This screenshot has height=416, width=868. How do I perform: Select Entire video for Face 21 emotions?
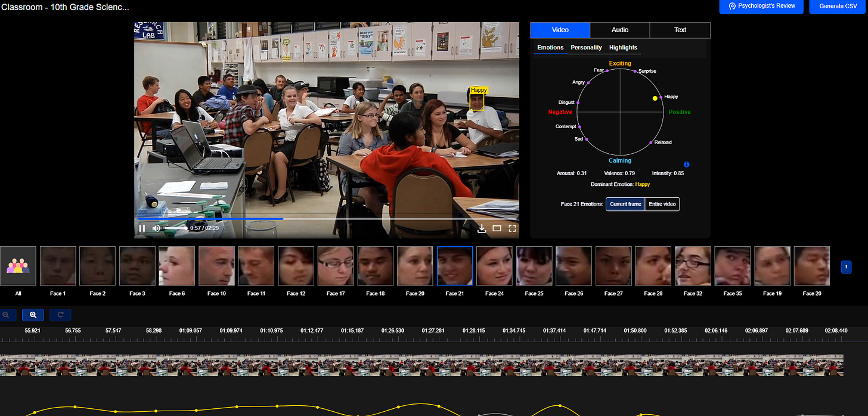(x=662, y=204)
